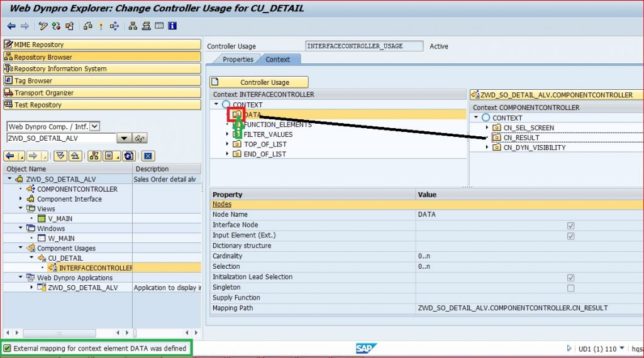Select COMPONENTCONTROLLER in object tree
Viewport: 644px width, 358px height.
pos(77,189)
